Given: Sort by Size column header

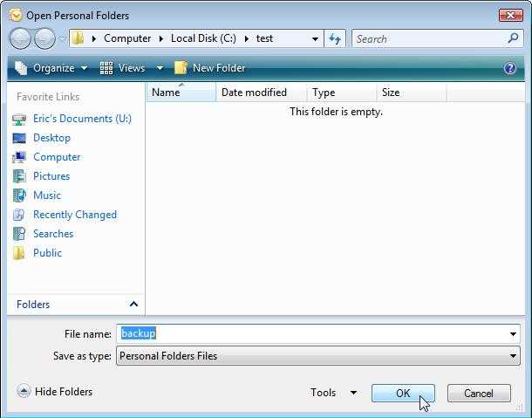Looking at the screenshot, I should pyautogui.click(x=412, y=93).
